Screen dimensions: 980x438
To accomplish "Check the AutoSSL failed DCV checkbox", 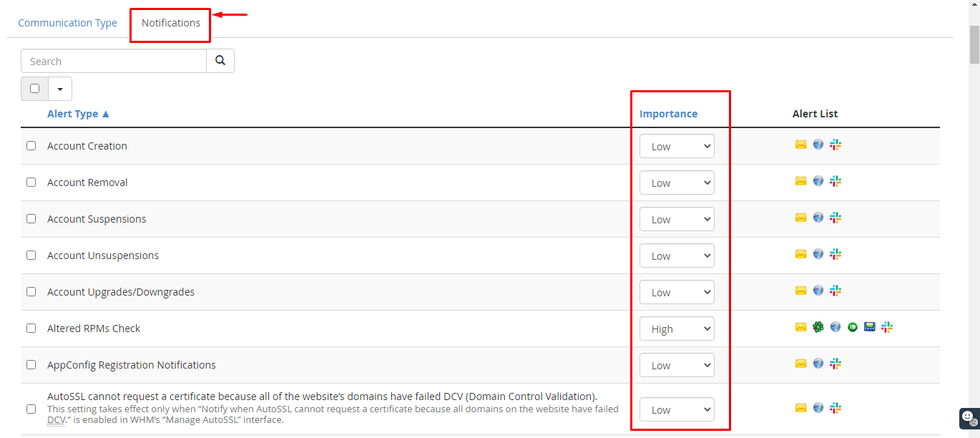I will 31,409.
